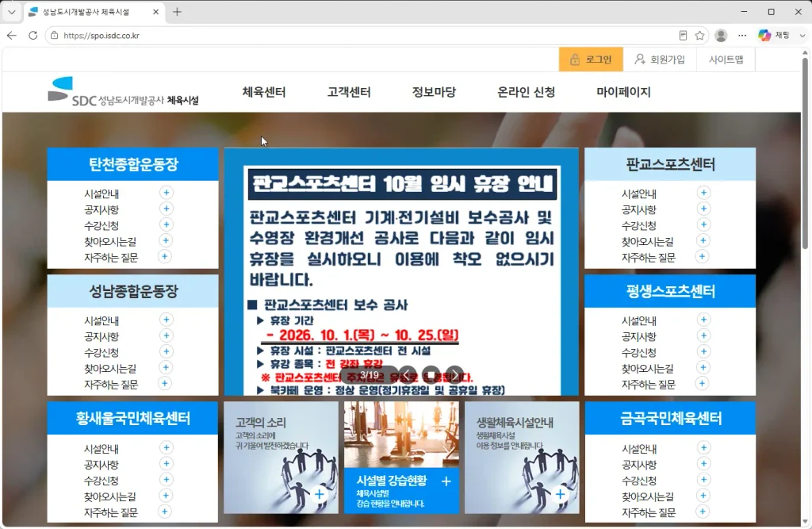Open the browser profile avatar icon
Screen dimensions: 812x529
tap(720, 35)
